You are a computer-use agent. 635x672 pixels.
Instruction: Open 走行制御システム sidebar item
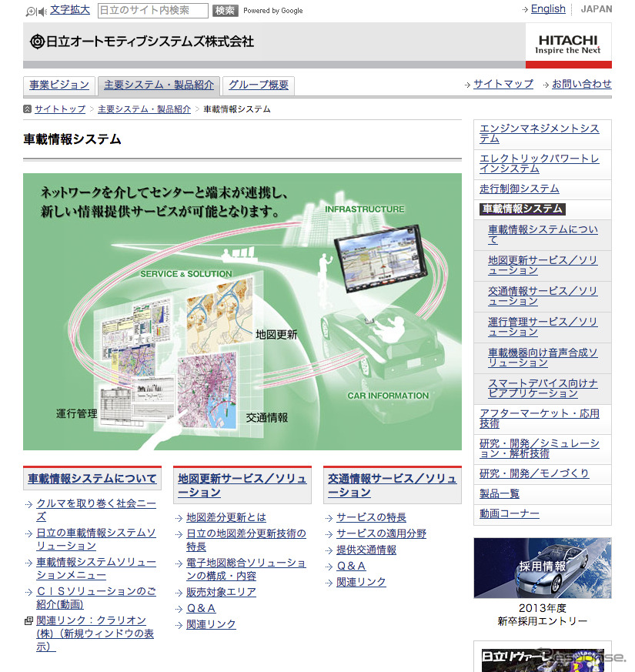pos(520,189)
